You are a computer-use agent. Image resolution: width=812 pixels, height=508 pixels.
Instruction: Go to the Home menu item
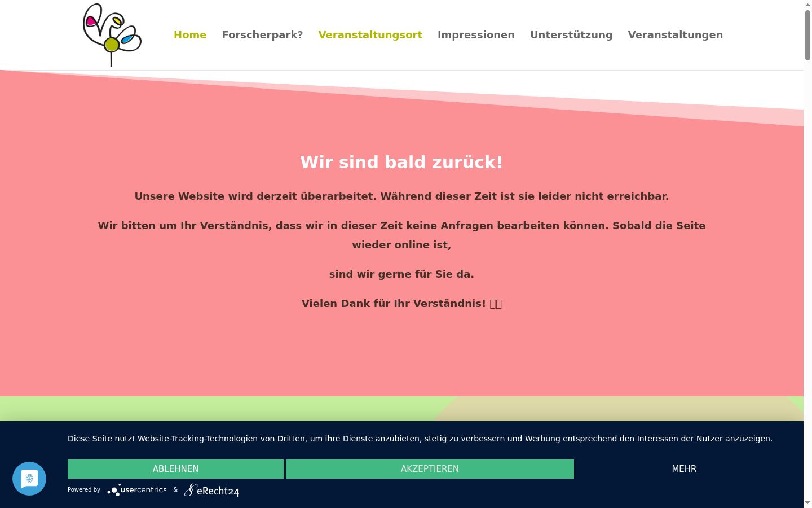190,35
